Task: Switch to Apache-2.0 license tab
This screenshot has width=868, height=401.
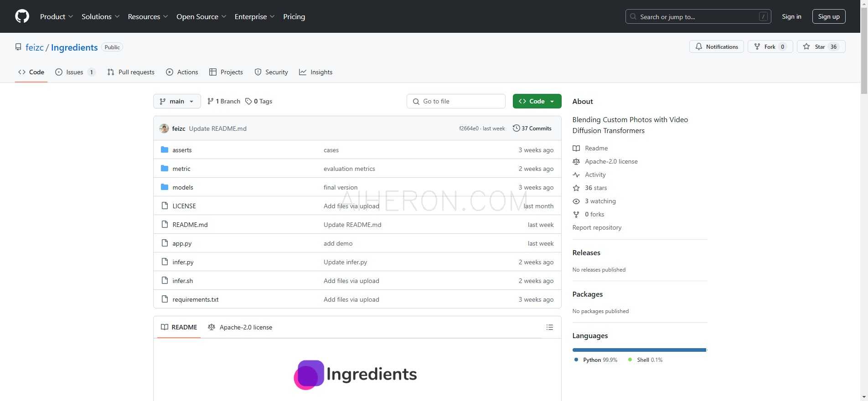Action: pyautogui.click(x=240, y=327)
